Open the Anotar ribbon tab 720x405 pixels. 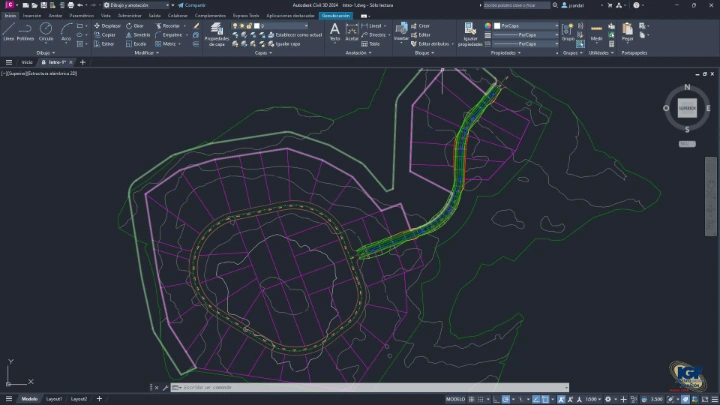tap(56, 16)
